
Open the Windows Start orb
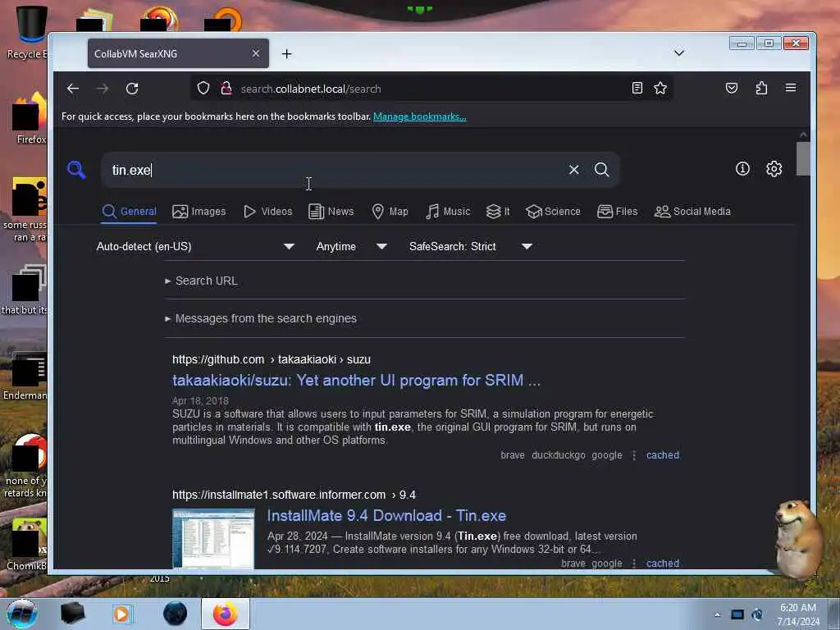[22, 614]
